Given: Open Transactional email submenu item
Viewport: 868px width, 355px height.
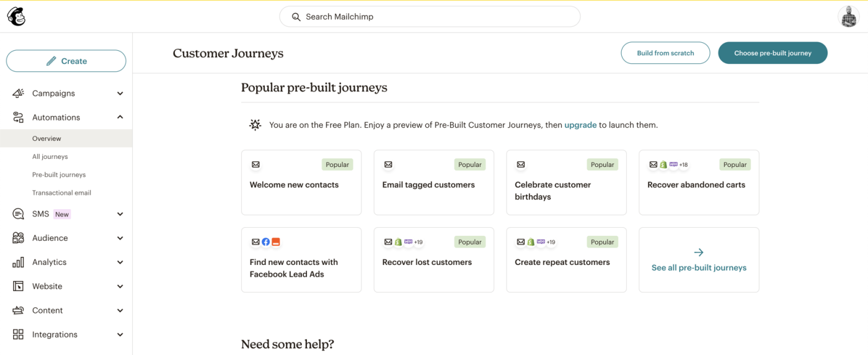Looking at the screenshot, I should (61, 193).
